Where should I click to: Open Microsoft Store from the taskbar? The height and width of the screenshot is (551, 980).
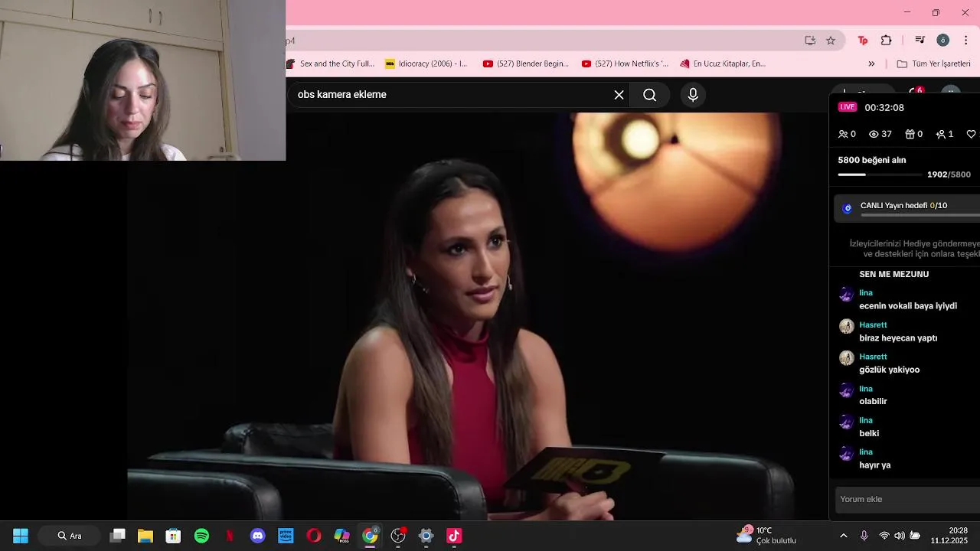pos(173,536)
